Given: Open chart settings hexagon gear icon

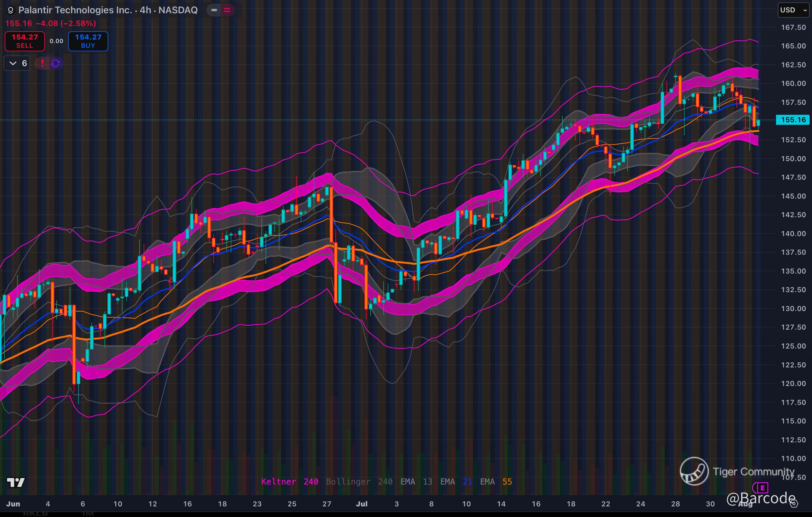Looking at the screenshot, I should (794, 503).
